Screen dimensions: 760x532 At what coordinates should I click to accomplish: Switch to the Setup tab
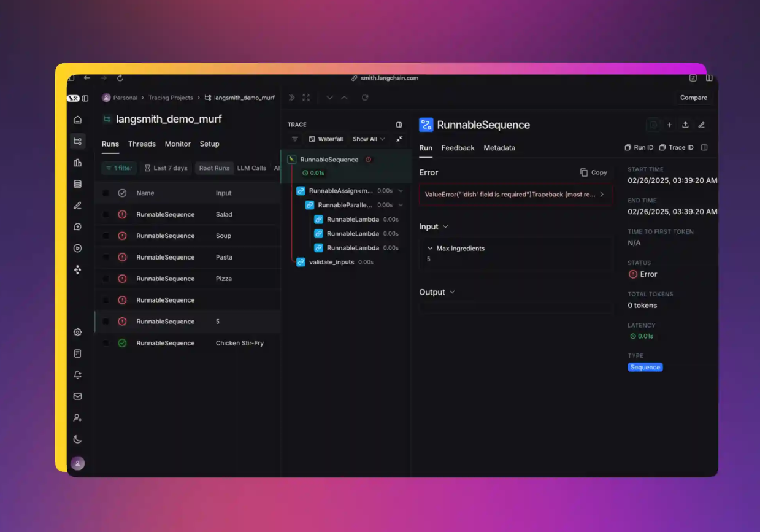point(209,144)
